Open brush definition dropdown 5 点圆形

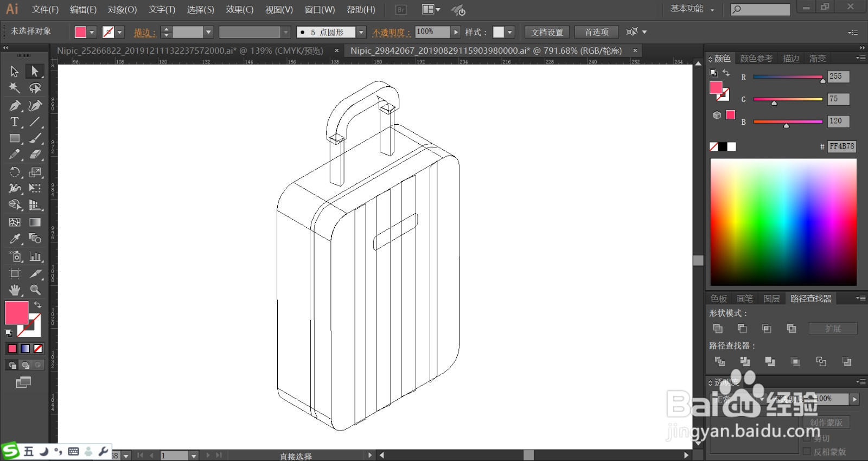click(x=361, y=33)
